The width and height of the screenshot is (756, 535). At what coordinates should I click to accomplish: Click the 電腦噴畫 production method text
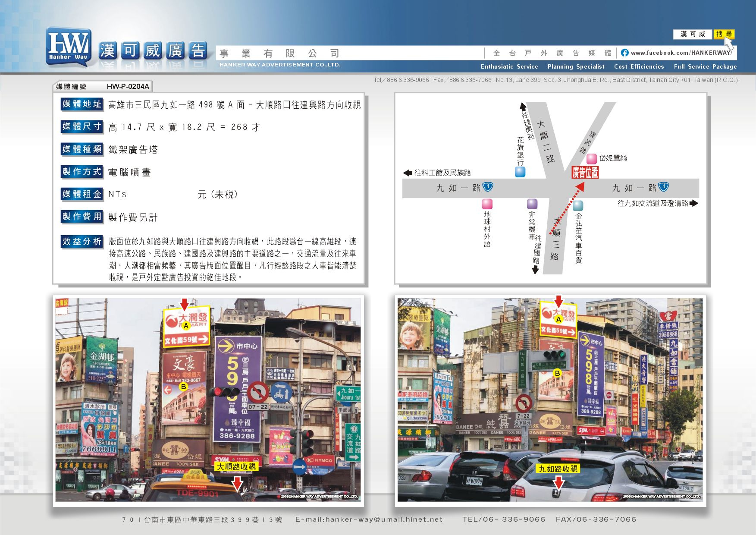129,172
